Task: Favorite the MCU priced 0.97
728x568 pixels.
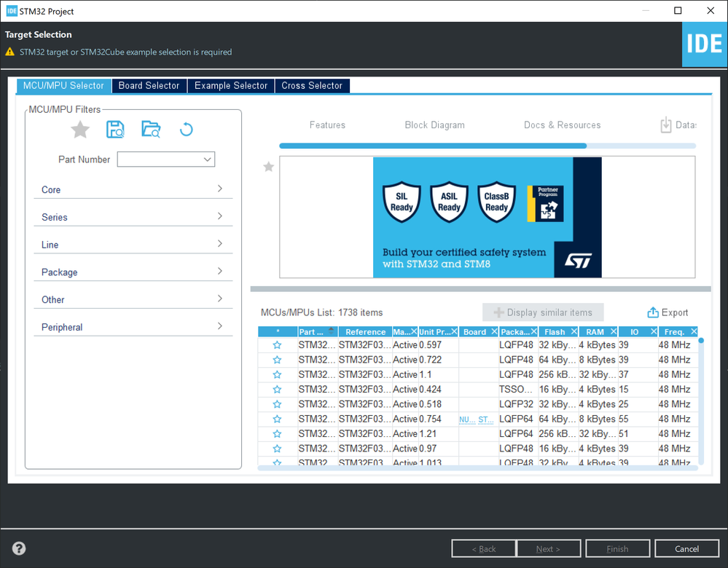Action: [x=277, y=449]
